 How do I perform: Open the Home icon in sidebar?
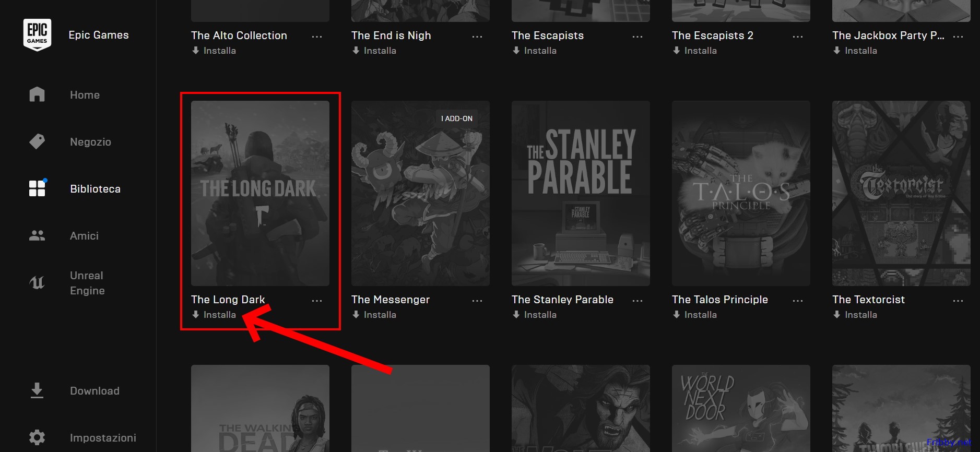coord(37,94)
